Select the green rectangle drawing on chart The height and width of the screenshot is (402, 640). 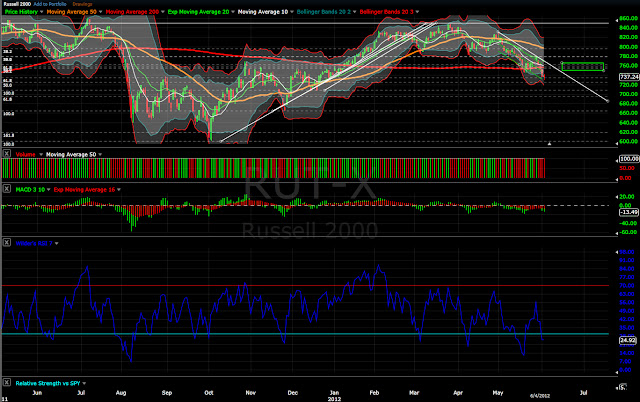point(583,67)
